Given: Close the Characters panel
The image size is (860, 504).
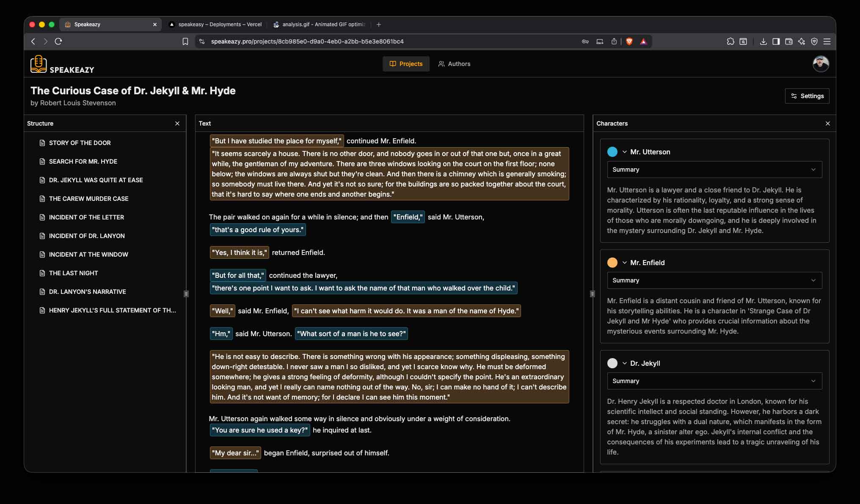Looking at the screenshot, I should (x=827, y=123).
